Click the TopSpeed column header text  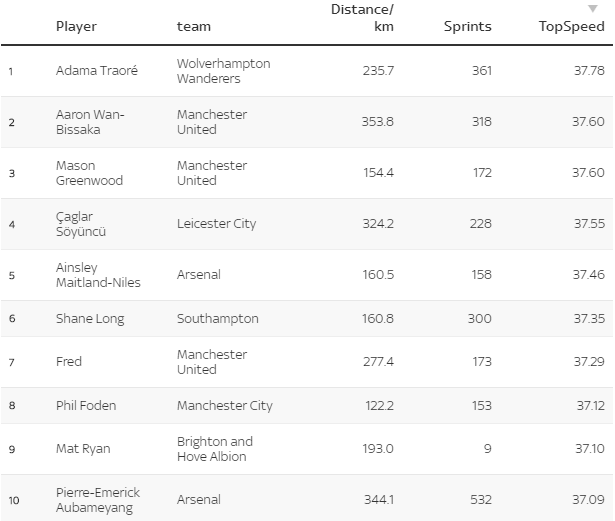coord(571,27)
